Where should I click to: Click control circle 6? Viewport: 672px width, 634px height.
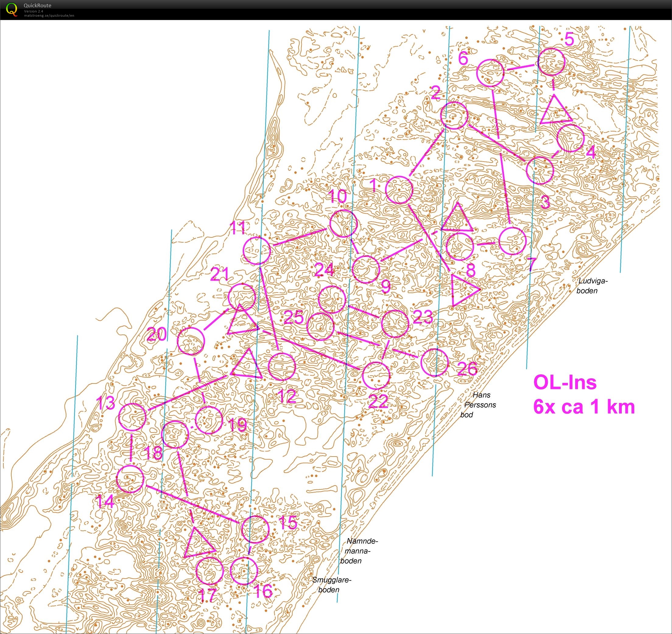[490, 73]
